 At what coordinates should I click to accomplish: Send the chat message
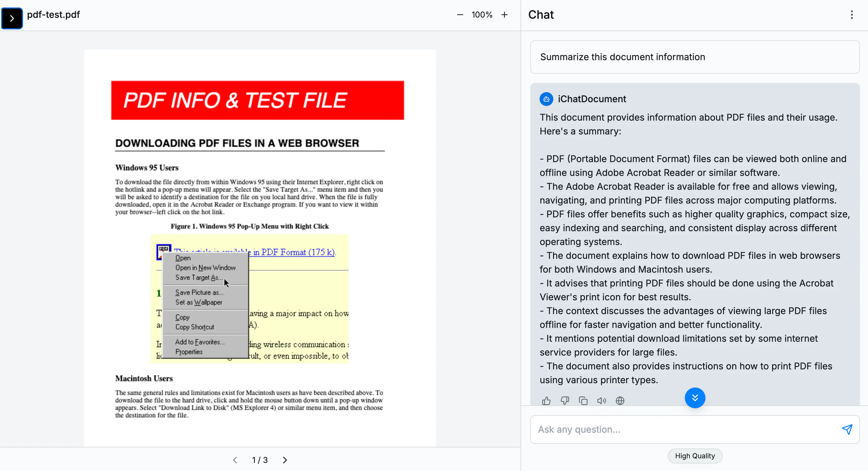click(x=847, y=429)
